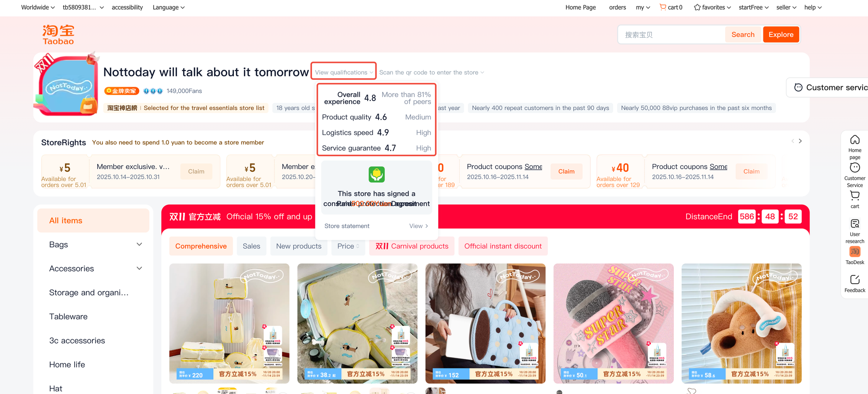Focus the search input field
Screen dimensions: 868x394
[x=672, y=35]
